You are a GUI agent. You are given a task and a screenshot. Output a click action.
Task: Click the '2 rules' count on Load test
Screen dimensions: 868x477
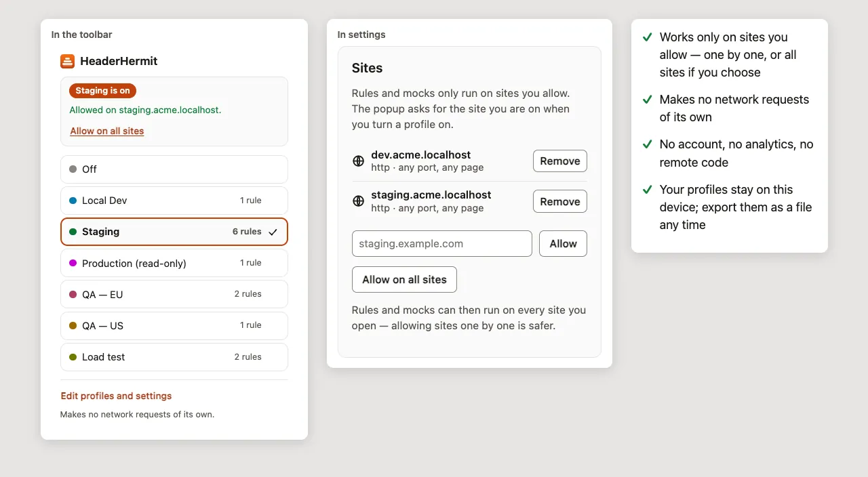pos(248,357)
